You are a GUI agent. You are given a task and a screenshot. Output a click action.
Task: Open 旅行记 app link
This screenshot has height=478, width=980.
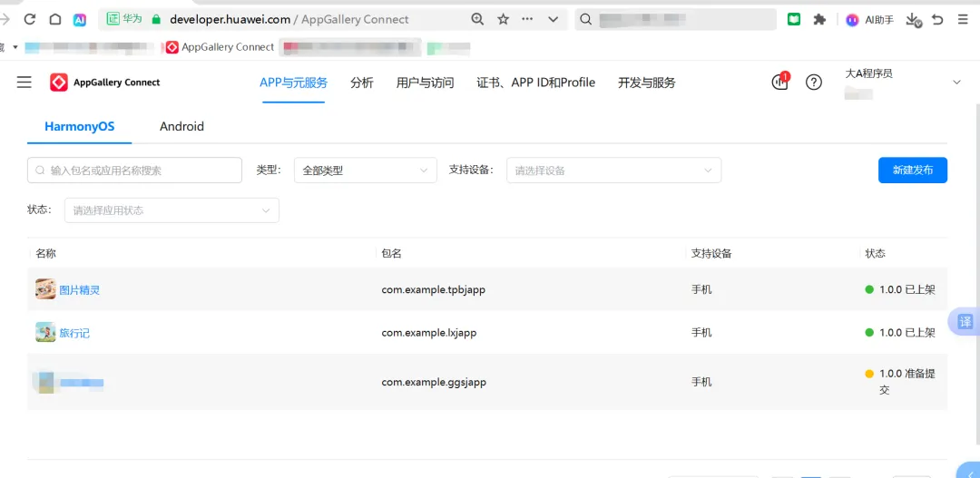click(74, 333)
